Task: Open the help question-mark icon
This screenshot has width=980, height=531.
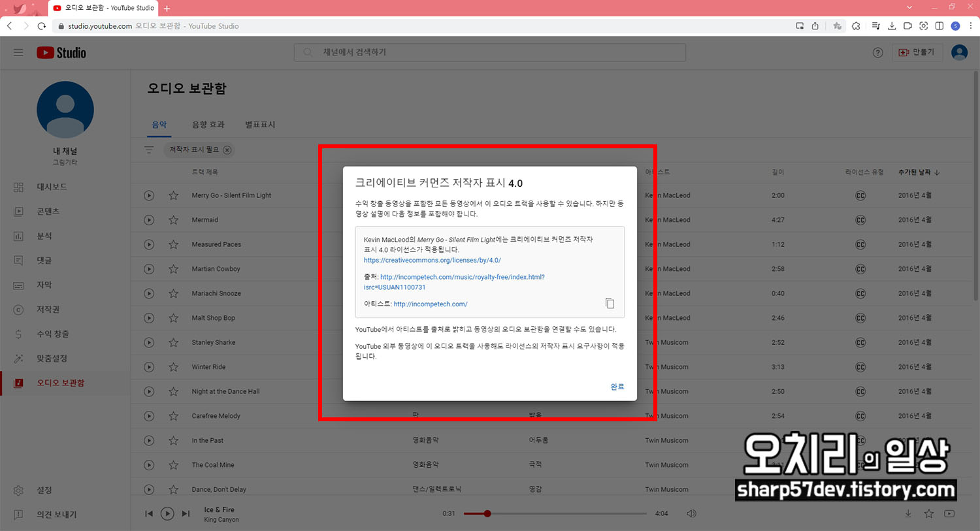Action: coord(877,52)
